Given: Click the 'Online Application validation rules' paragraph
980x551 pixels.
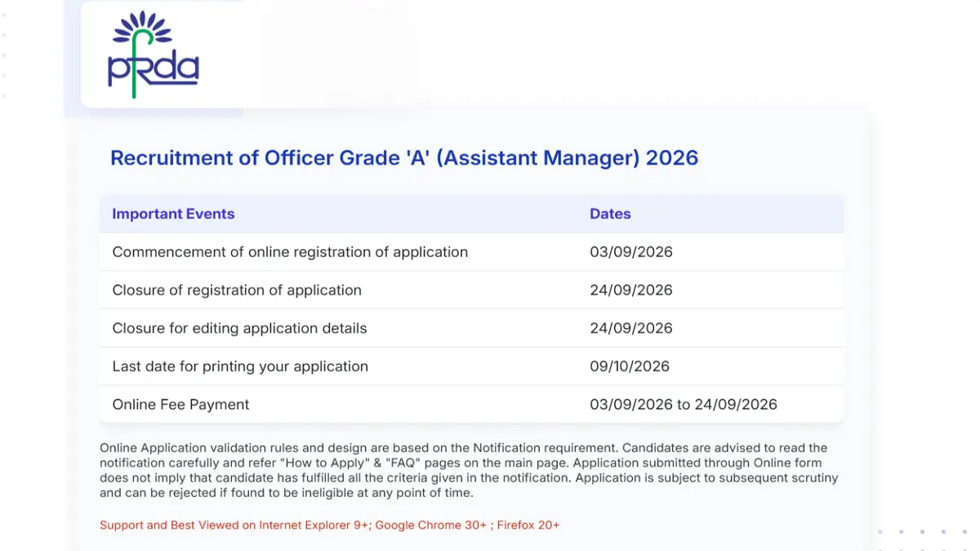Looking at the screenshot, I should (x=469, y=470).
